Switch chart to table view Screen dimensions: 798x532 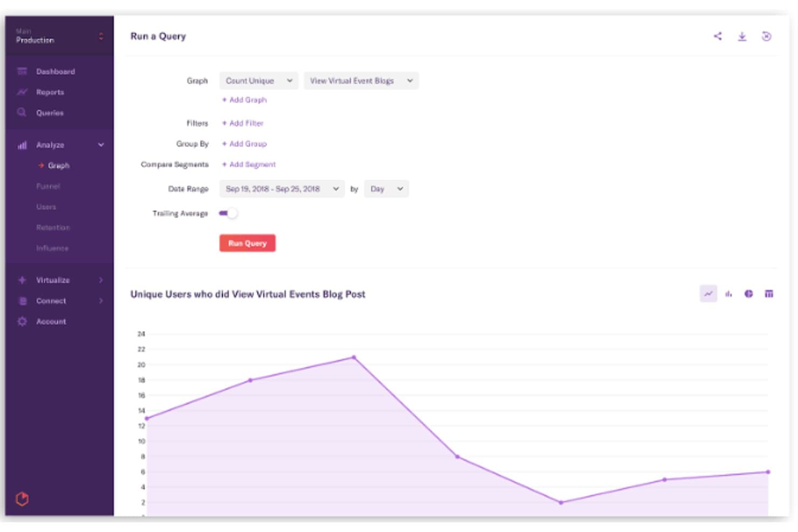click(x=769, y=294)
